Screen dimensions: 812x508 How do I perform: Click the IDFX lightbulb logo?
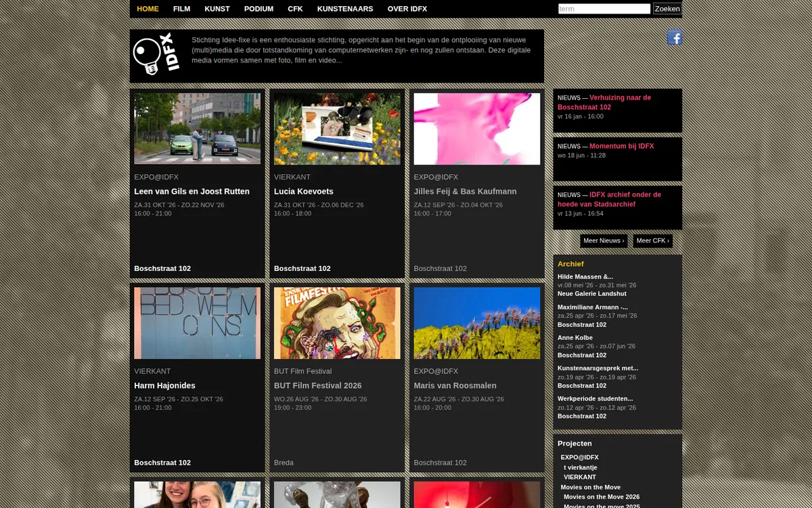tap(156, 54)
